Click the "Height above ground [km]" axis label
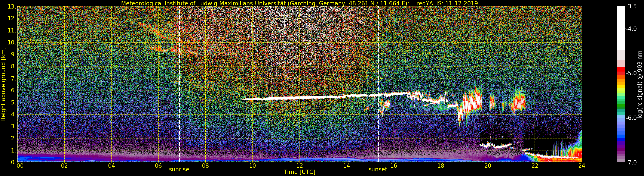 3,84
